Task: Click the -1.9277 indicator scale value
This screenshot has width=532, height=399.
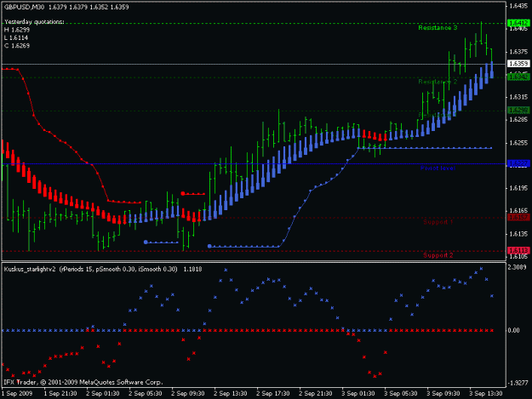Action: coord(518,383)
